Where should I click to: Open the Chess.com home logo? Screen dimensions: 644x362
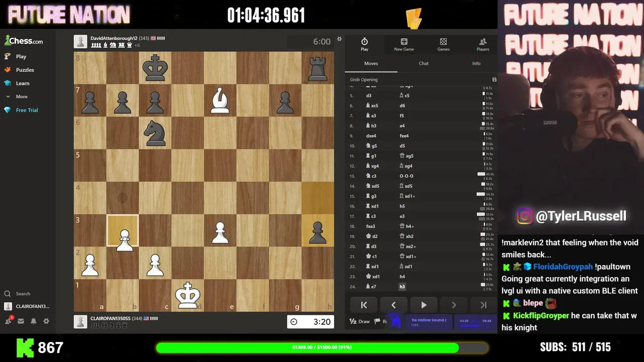pyautogui.click(x=24, y=41)
